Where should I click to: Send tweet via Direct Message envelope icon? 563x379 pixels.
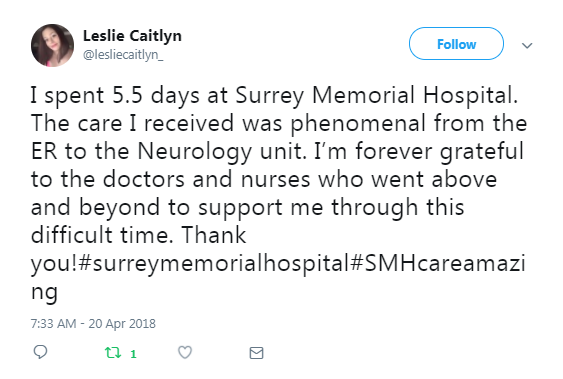click(256, 353)
